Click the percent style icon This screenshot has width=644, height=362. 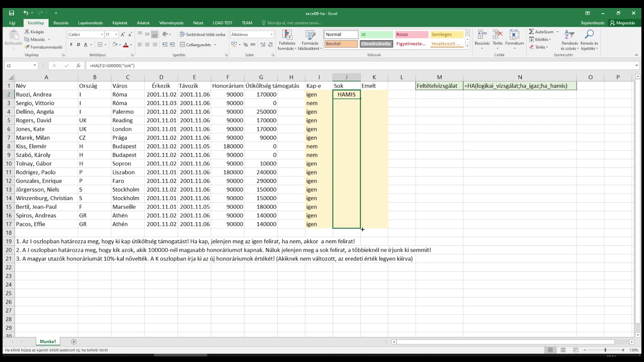coord(246,45)
